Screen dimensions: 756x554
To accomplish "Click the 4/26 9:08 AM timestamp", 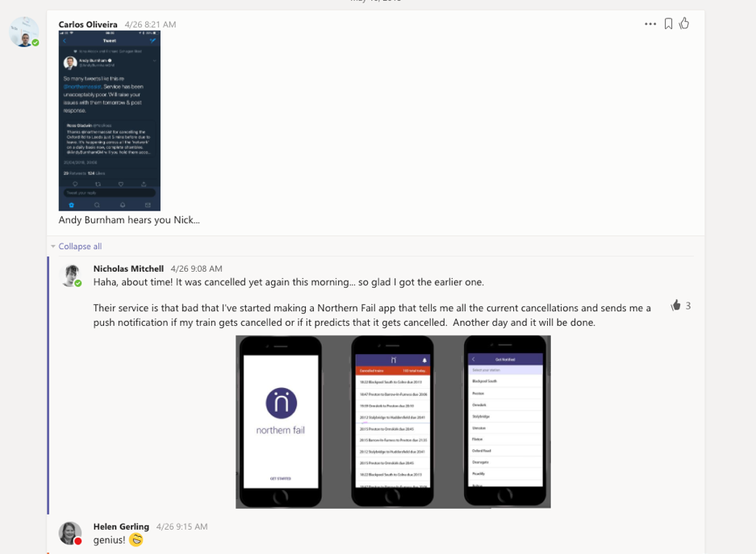I will [196, 269].
